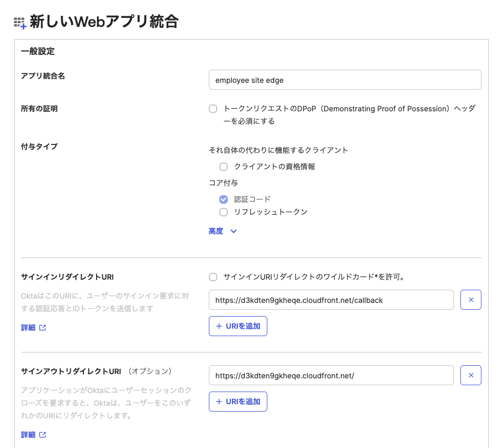Click the X to remove the callback redirect URI
This screenshot has height=448, width=502.
tap(470, 300)
